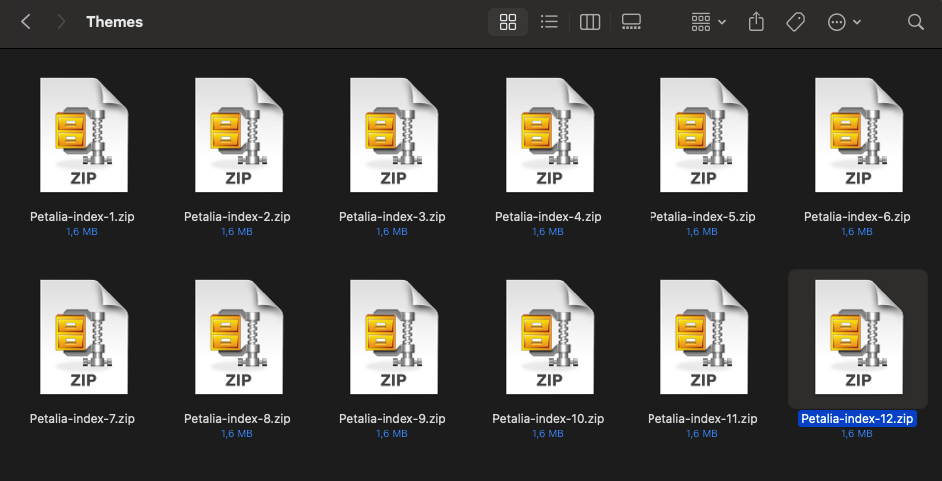Click the 1,6 MB size under Petalia-index-1.zip
The height and width of the screenshot is (481, 942).
click(82, 232)
